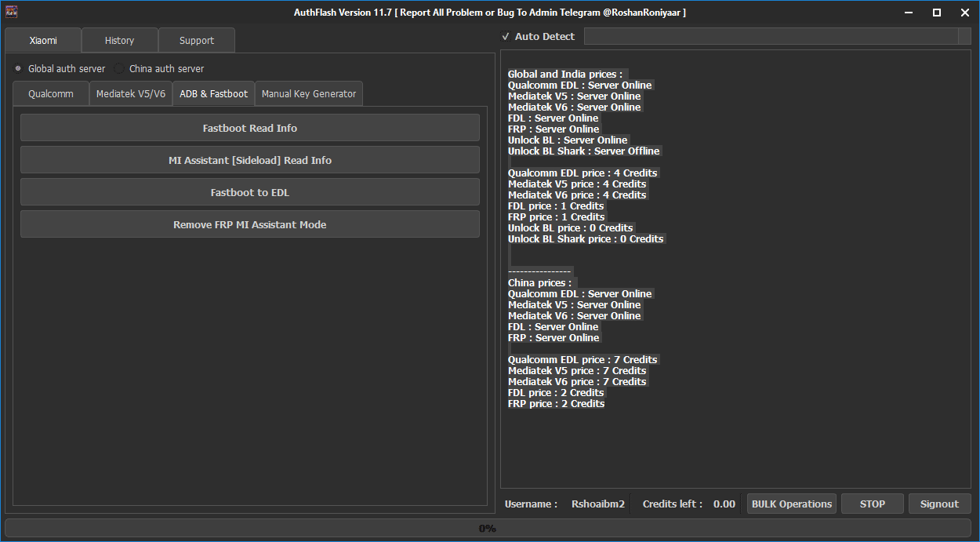The image size is (980, 542).
Task: Click the 0% progress bar
Action: (487, 529)
